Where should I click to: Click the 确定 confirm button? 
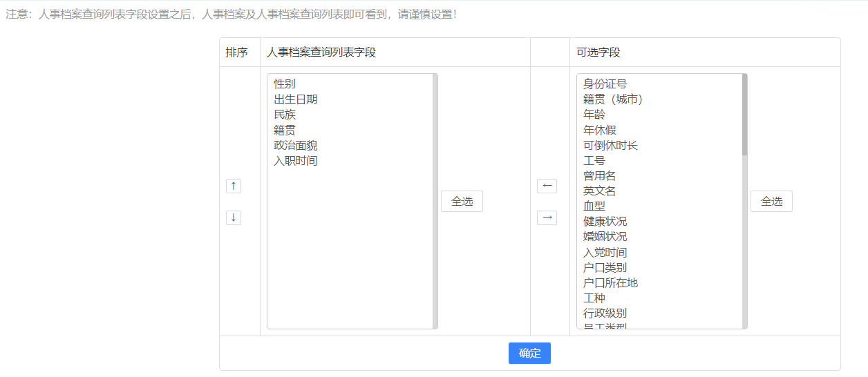529,353
